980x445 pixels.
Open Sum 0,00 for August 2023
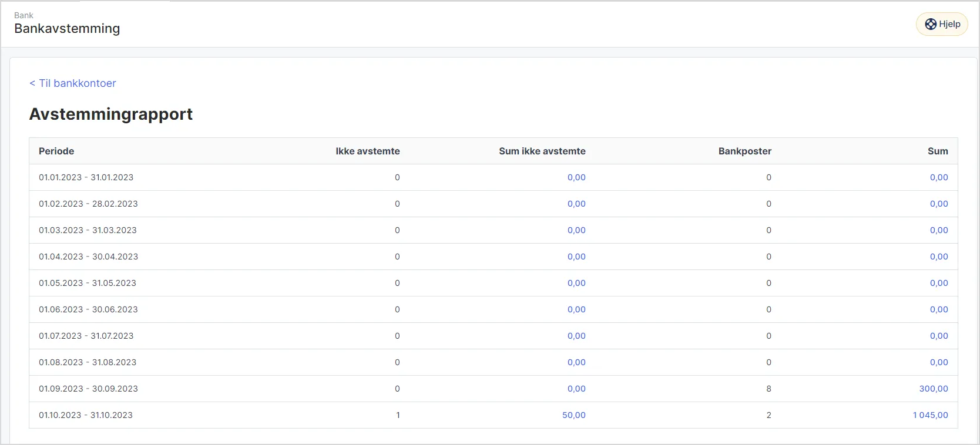(x=938, y=362)
